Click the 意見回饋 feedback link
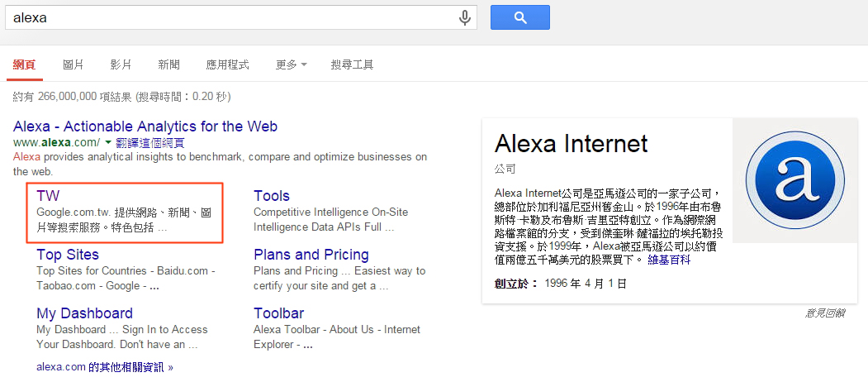Viewport: 868px width, 382px height. pos(825,314)
